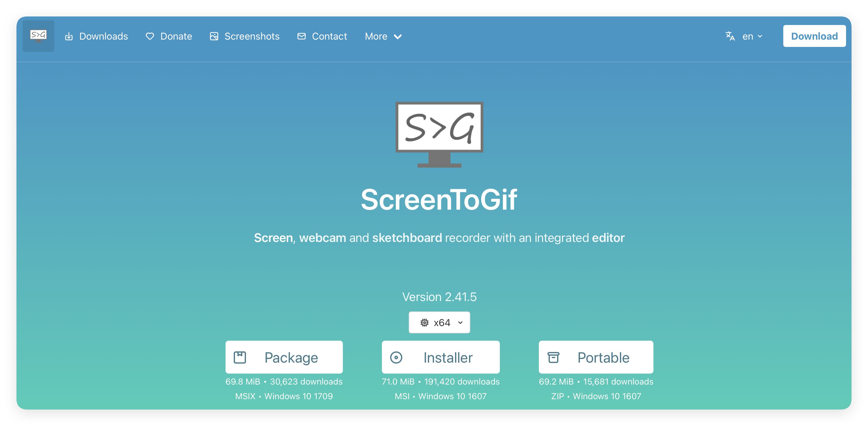The image size is (868, 426).
Task: Click the picture icon beside Screenshots
Action: pos(214,36)
